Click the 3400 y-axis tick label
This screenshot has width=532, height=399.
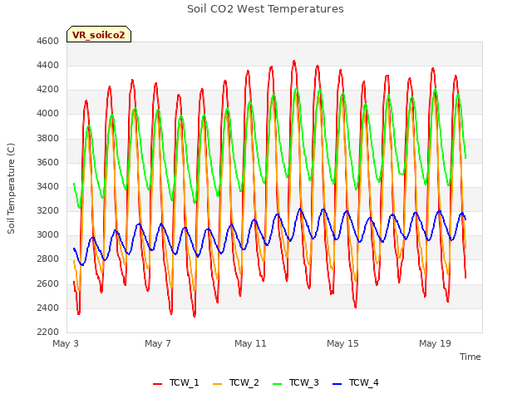(x=48, y=186)
